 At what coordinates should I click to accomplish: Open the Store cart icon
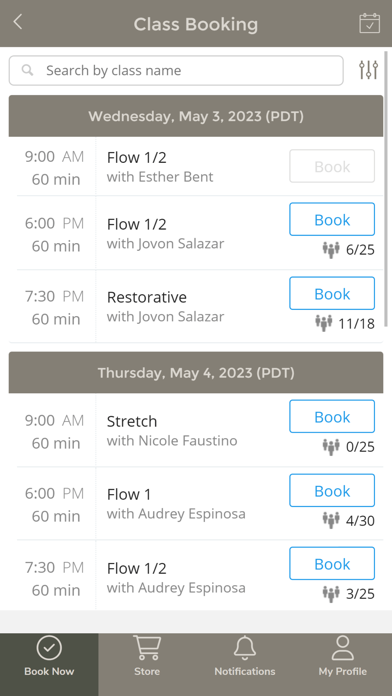[x=147, y=648]
